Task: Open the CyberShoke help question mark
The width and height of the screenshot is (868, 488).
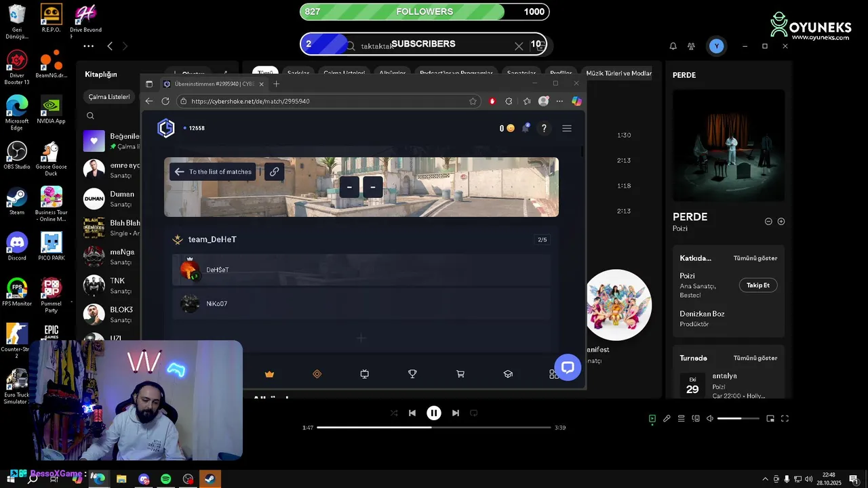Action: [x=544, y=128]
